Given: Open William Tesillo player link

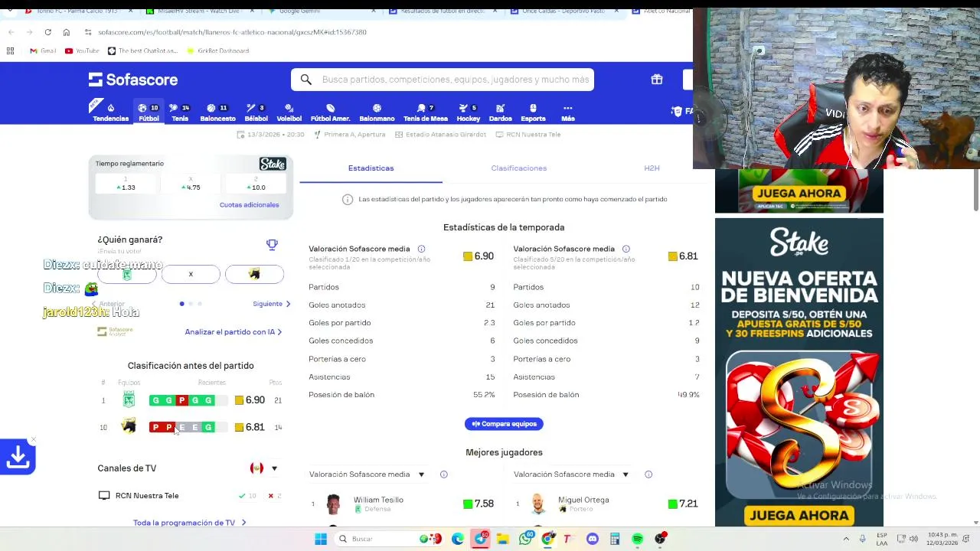Looking at the screenshot, I should coord(378,500).
